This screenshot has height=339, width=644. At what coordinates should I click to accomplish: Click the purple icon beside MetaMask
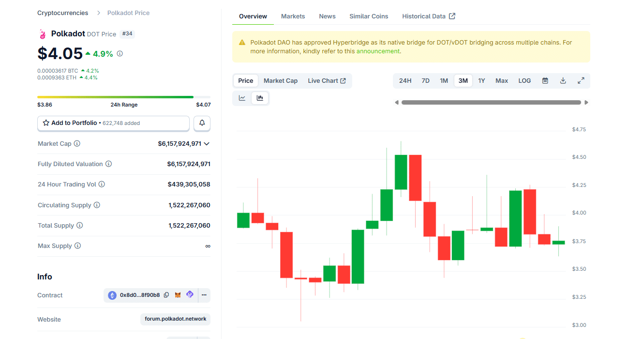coord(190,294)
